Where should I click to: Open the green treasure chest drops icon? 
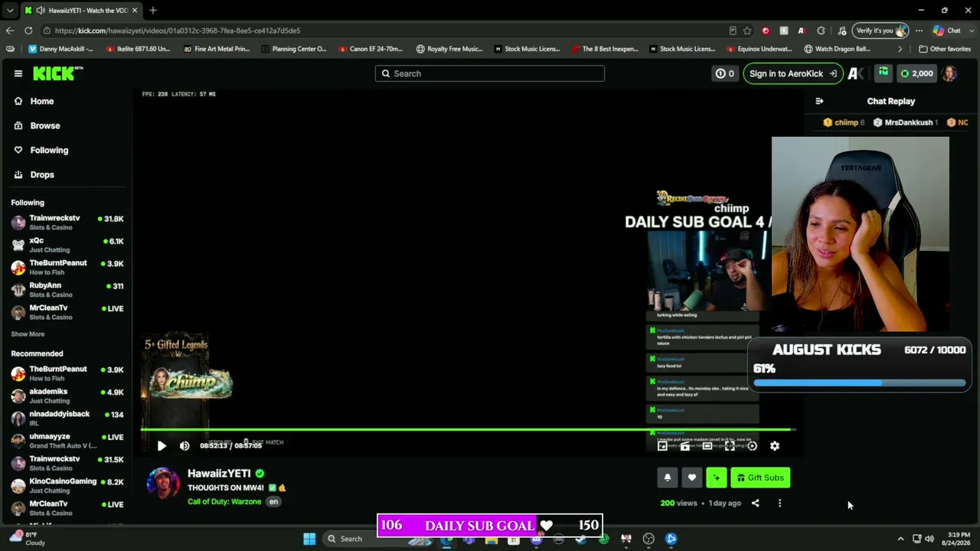pos(883,73)
